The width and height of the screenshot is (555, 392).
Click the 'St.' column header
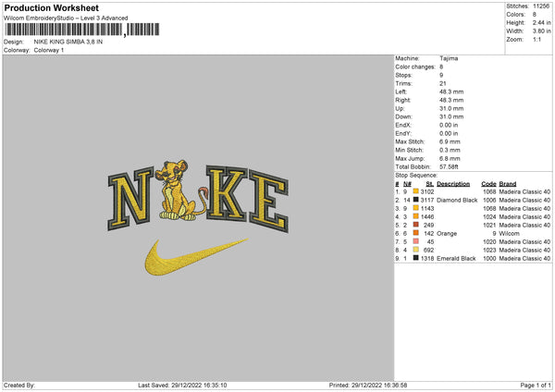[430, 184]
